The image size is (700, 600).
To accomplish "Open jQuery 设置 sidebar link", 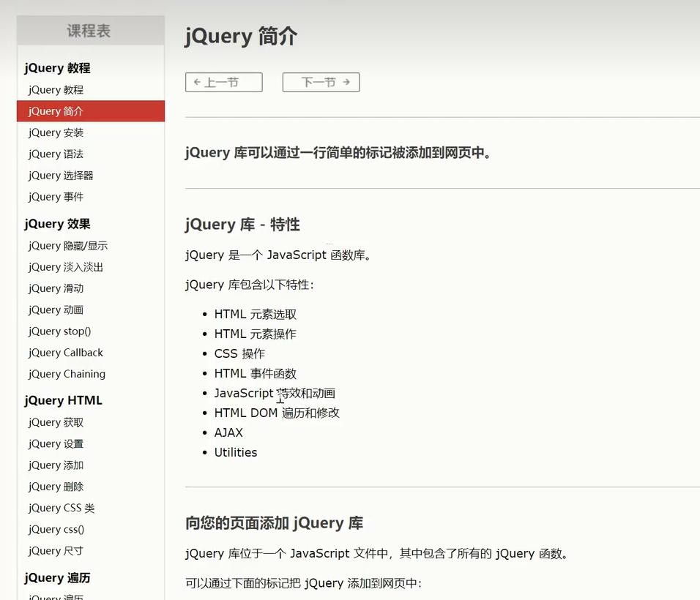I will coord(56,444).
